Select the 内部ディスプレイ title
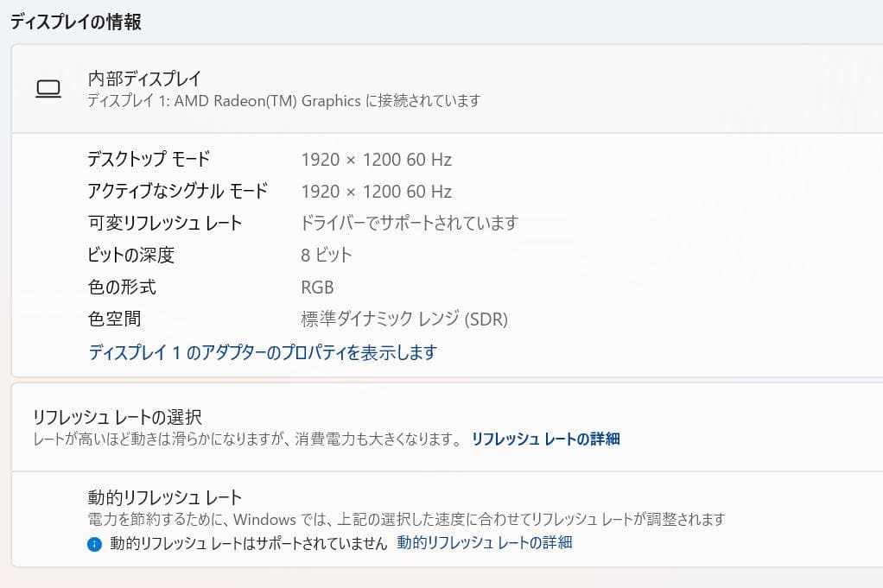 (144, 79)
